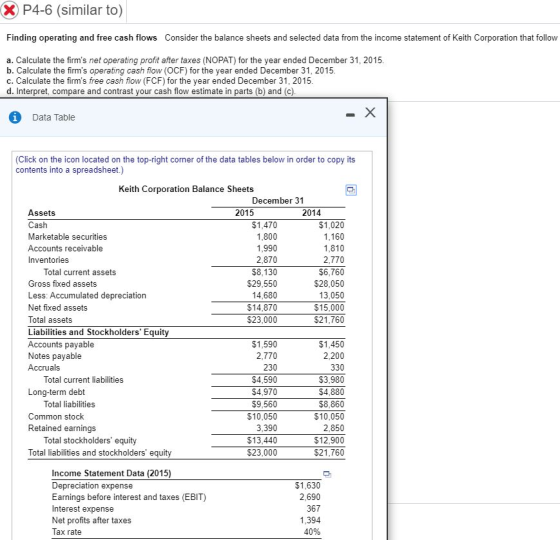Select Net fixed assets 2015 value $14,870

(x=262, y=308)
